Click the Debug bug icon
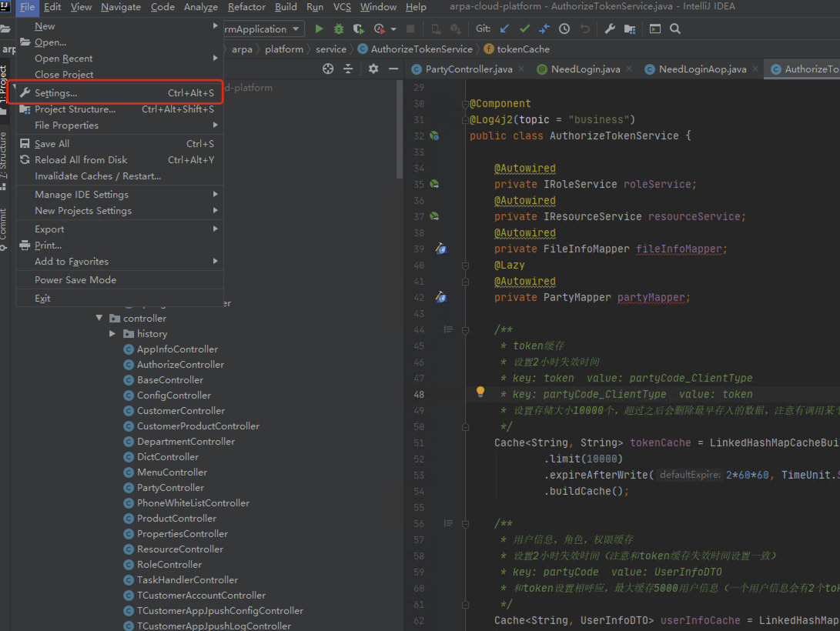Viewport: 840px width, 631px height. pyautogui.click(x=339, y=29)
